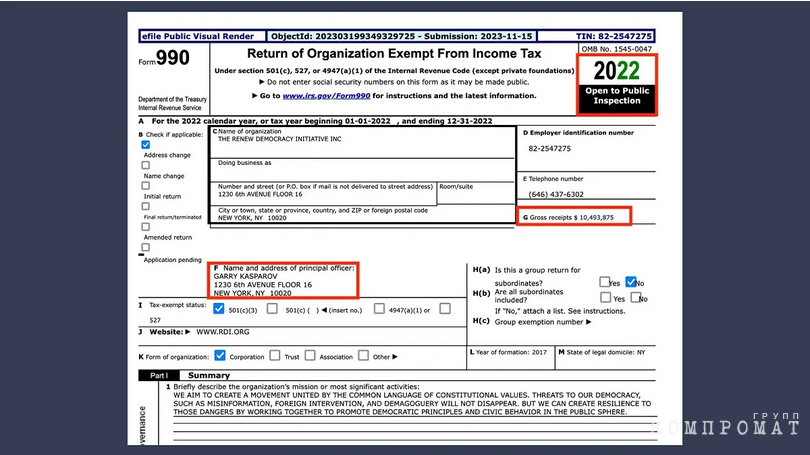Click employer identification number 82-2547275 in box D
810x455 pixels.
point(550,148)
